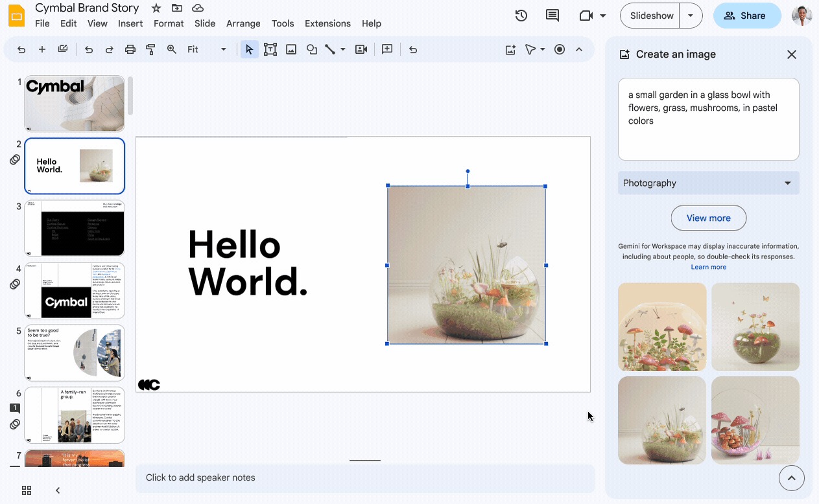
Task: Click the View more button
Action: [708, 218]
